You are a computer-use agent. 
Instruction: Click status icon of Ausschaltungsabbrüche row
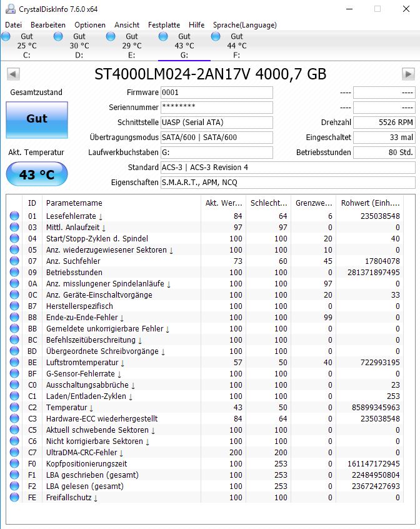coord(14,385)
